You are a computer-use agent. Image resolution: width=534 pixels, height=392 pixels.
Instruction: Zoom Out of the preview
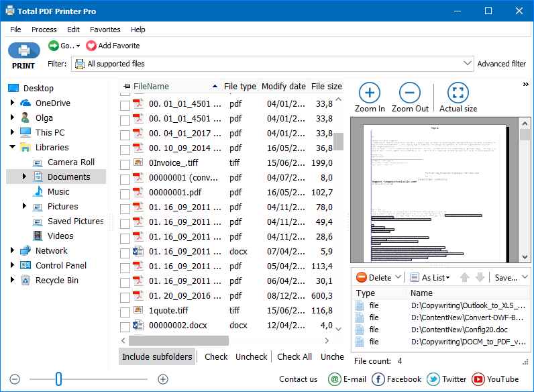[409, 93]
